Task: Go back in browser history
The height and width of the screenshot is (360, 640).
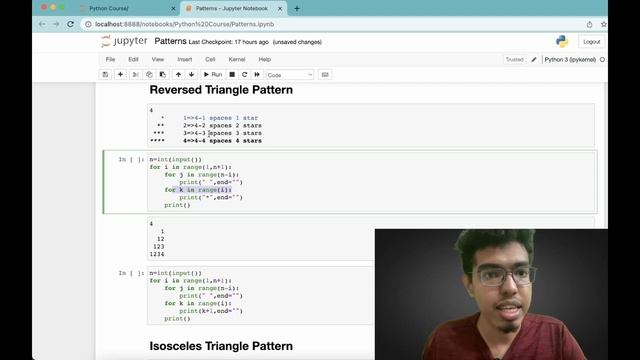Action: click(x=42, y=24)
